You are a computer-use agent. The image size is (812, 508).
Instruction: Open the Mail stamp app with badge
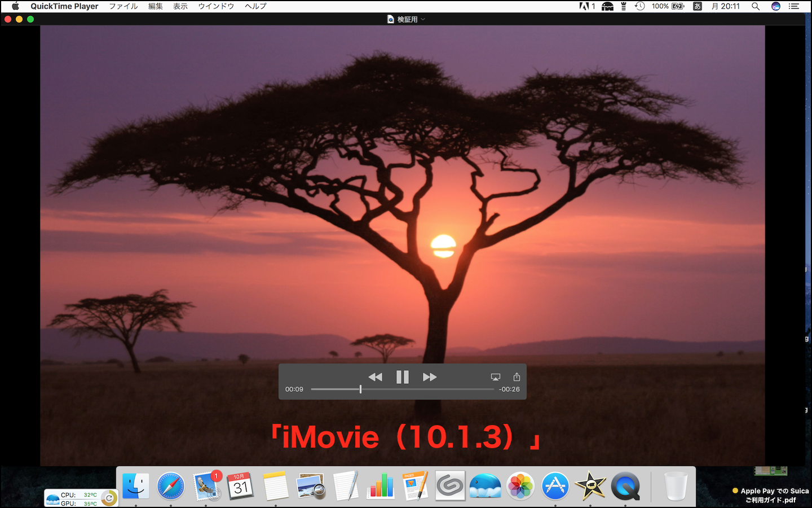pos(206,486)
